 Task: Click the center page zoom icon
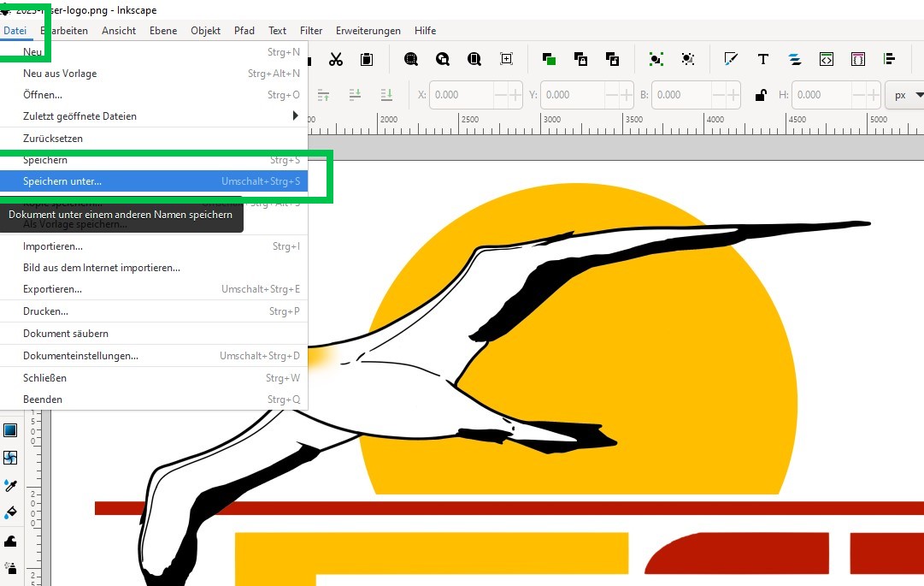(x=506, y=58)
